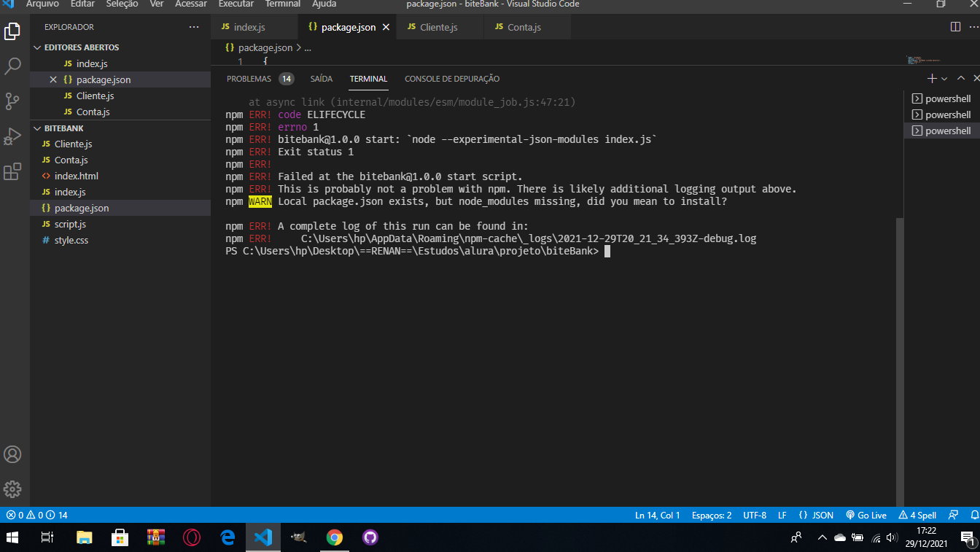980x552 pixels.
Task: Open GitHub Desktop from taskbar
Action: click(370, 537)
